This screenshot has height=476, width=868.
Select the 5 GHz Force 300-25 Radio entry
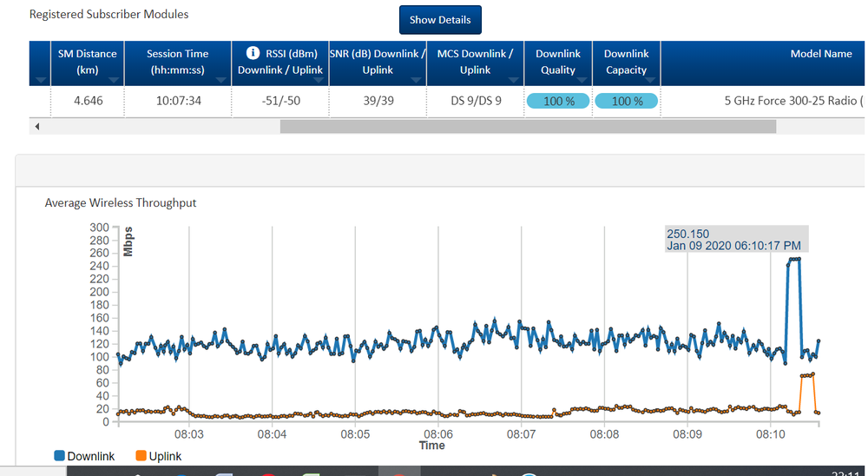point(793,102)
